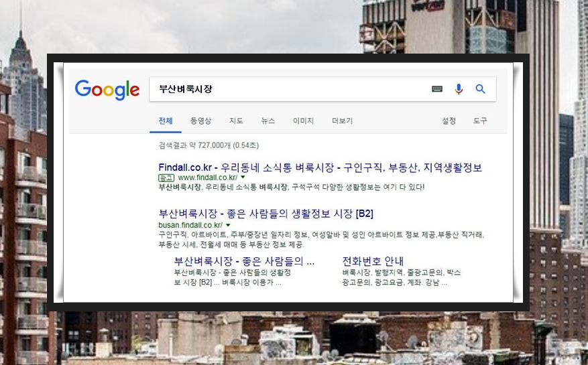
Task: Switch to the 지도 tab
Action: coord(236,121)
